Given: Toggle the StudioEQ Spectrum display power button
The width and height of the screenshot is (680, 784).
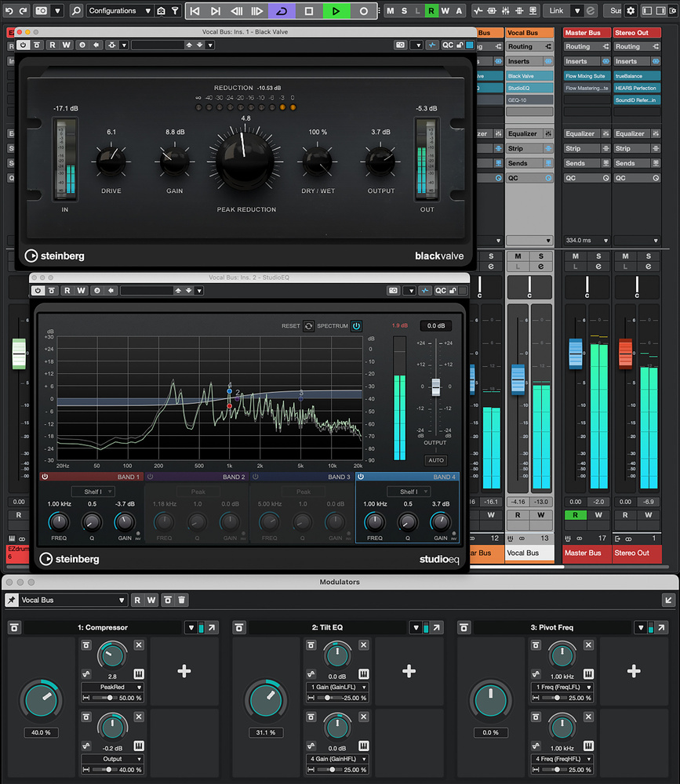Looking at the screenshot, I should pos(356,326).
